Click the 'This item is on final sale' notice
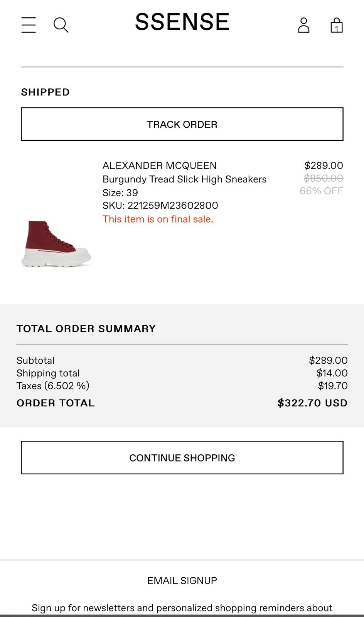This screenshot has height=617, width=364. tap(158, 219)
